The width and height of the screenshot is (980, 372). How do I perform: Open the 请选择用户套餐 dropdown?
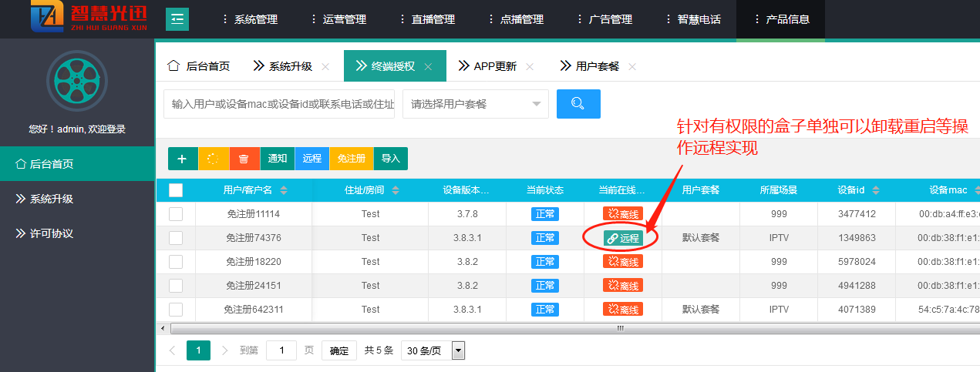click(475, 104)
